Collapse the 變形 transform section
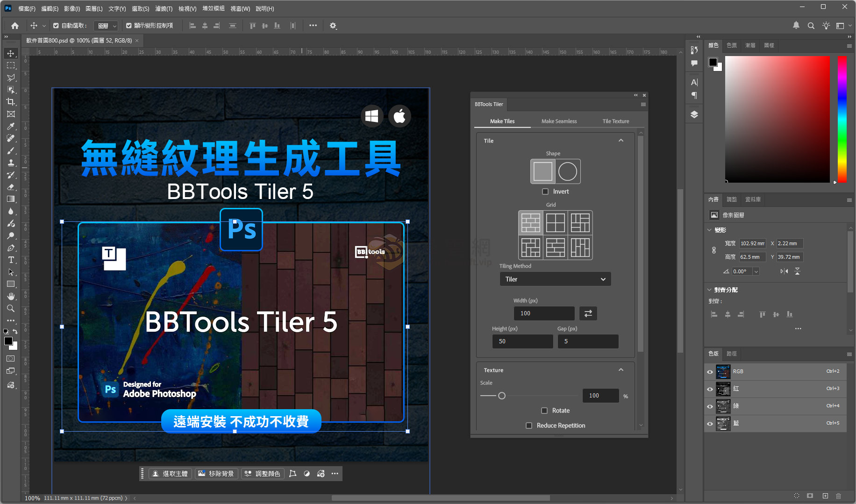This screenshot has height=504, width=856. pos(709,230)
